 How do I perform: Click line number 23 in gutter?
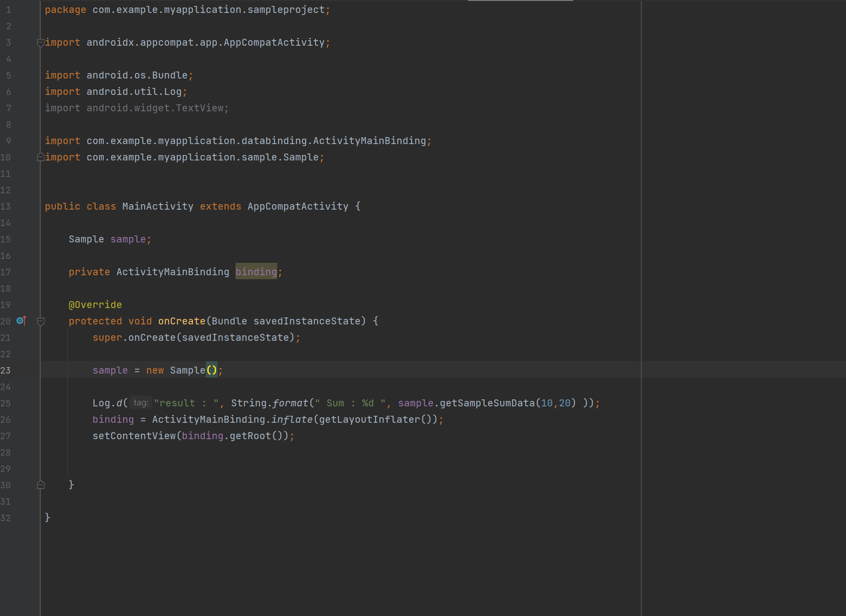coord(5,370)
